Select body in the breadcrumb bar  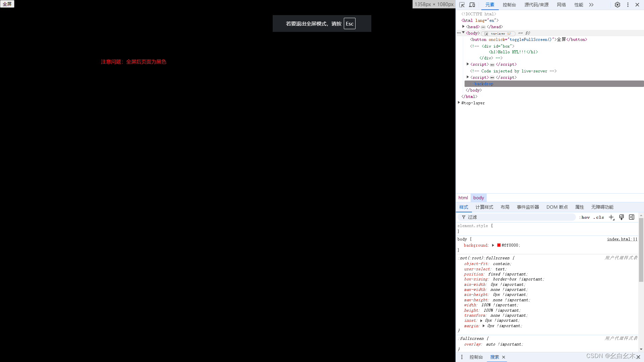[478, 198]
